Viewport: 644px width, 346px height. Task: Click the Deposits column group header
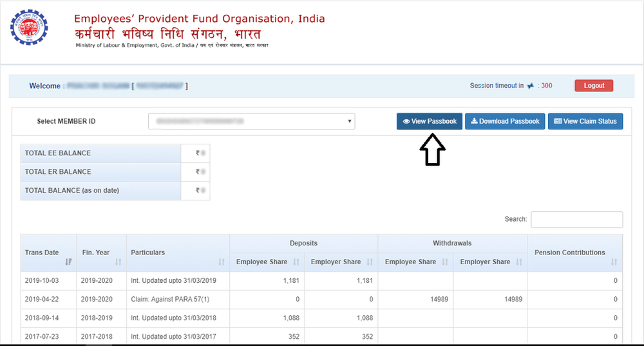pos(303,244)
